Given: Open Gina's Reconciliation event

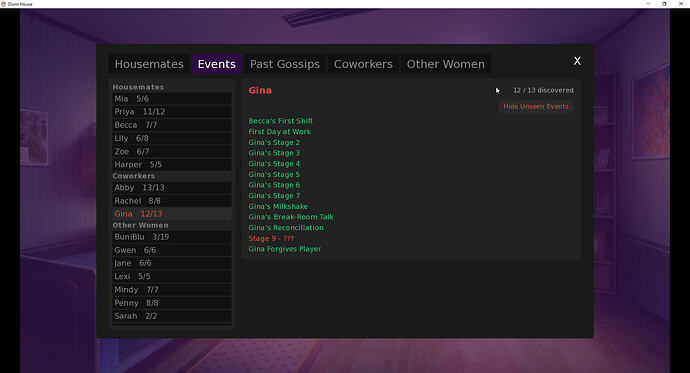Looking at the screenshot, I should tap(286, 228).
